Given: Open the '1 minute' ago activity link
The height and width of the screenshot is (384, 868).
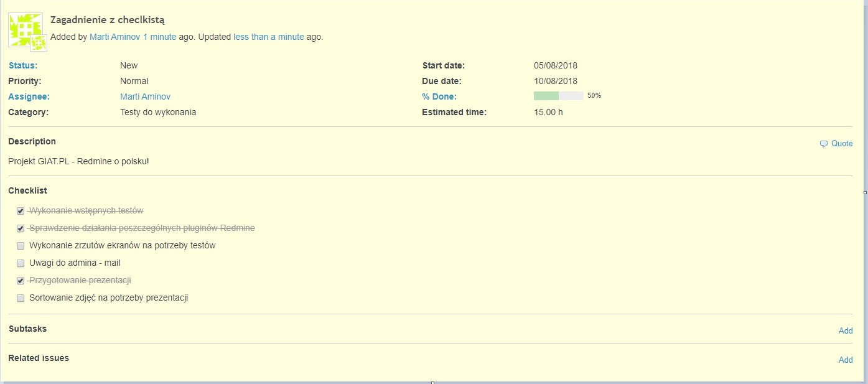Looking at the screenshot, I should tap(159, 37).
